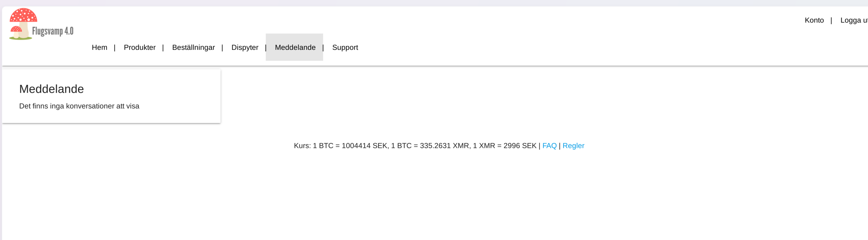Click the Meddelande heading in the card
Screen dimensions: 868x240
pos(52,89)
